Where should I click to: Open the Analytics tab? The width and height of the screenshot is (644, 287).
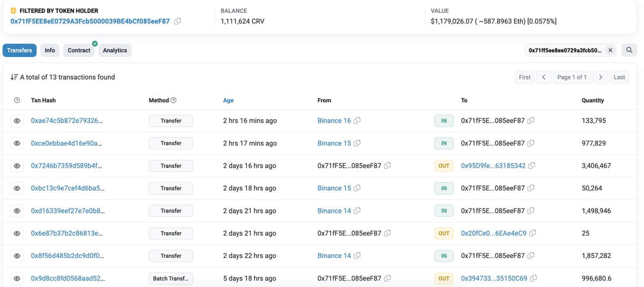tap(115, 51)
